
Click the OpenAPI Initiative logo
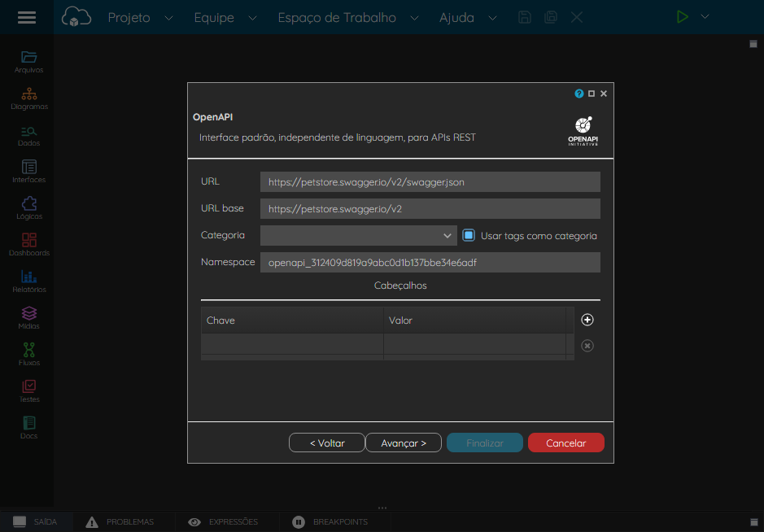583,131
